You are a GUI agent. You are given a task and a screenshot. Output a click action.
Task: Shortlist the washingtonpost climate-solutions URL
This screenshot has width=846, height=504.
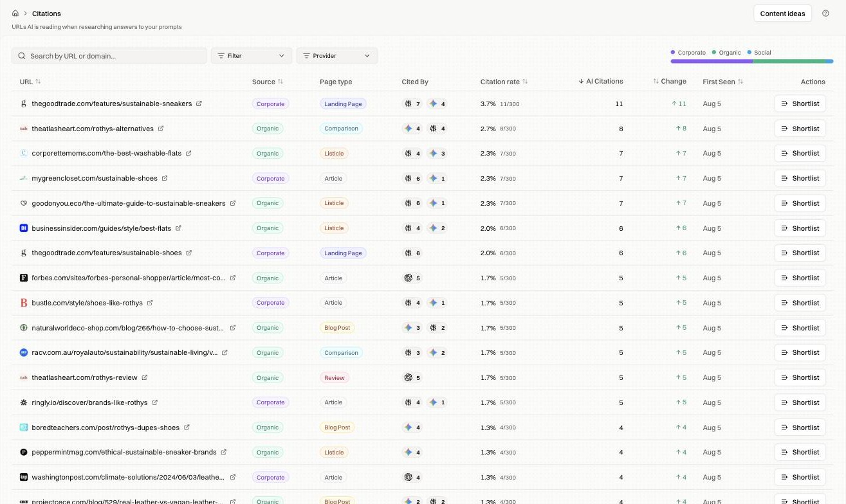800,477
